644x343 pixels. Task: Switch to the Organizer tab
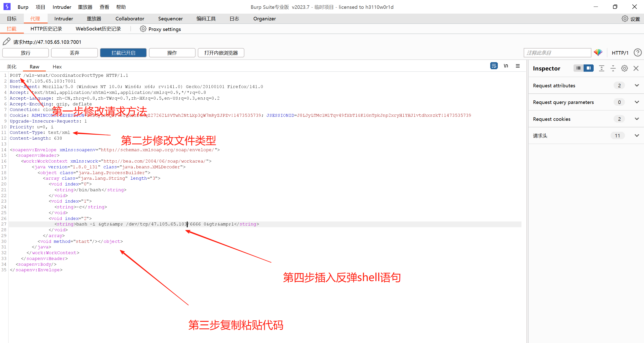264,19
